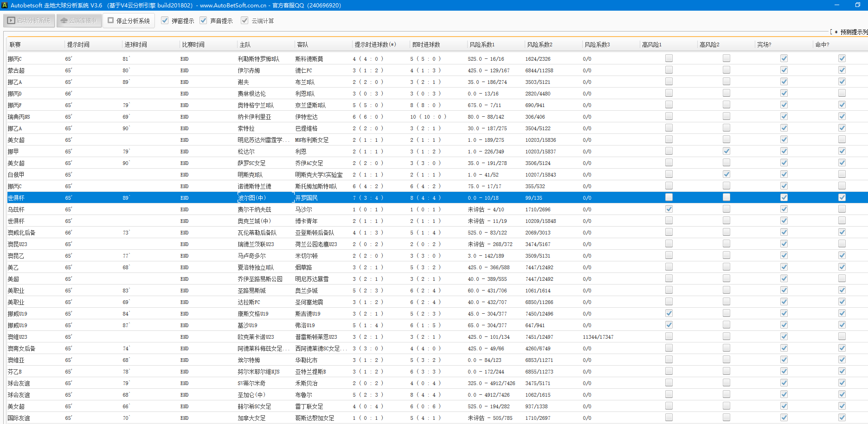Check the 命中? box for 费林根达伦 row

click(842, 93)
